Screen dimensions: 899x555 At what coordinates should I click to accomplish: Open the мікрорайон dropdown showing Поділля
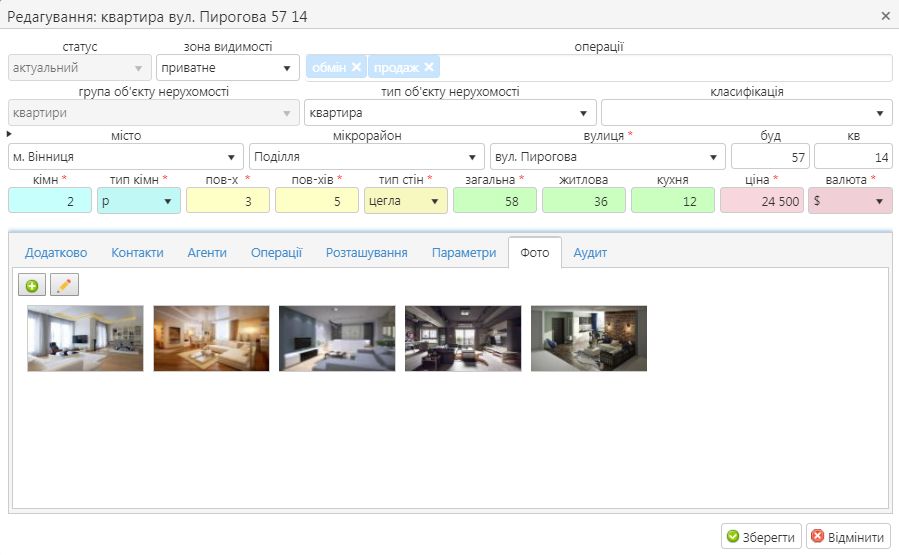pyautogui.click(x=366, y=157)
